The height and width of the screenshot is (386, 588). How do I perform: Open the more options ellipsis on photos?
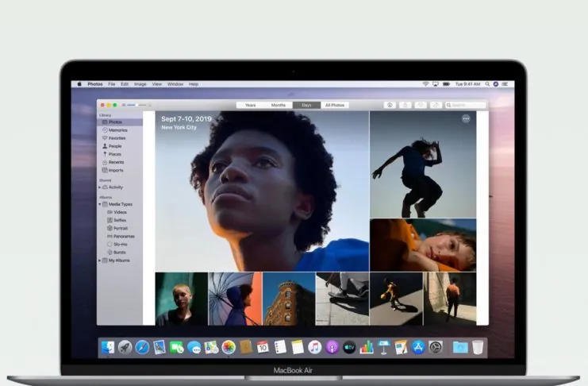click(466, 118)
